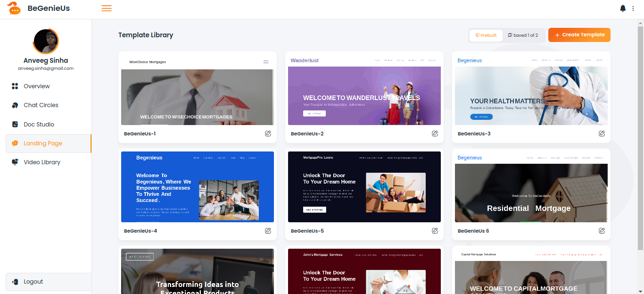Click the plus icon in Create Template
The height and width of the screenshot is (294, 644).
tap(557, 35)
